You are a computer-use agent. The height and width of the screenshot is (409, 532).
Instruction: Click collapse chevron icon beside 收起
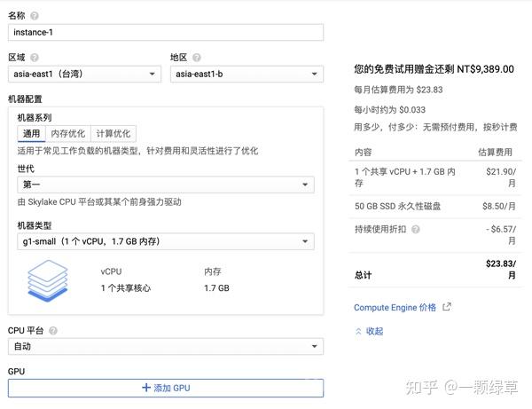coord(358,331)
